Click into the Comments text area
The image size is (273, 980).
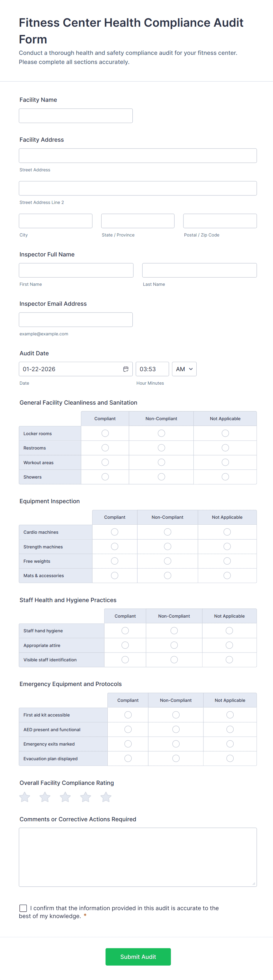click(x=138, y=857)
